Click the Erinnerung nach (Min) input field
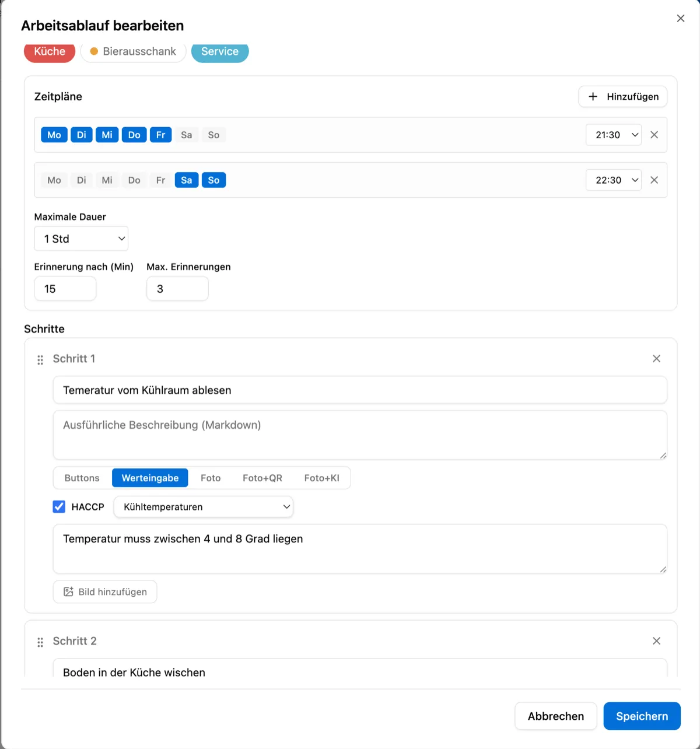 (x=65, y=288)
